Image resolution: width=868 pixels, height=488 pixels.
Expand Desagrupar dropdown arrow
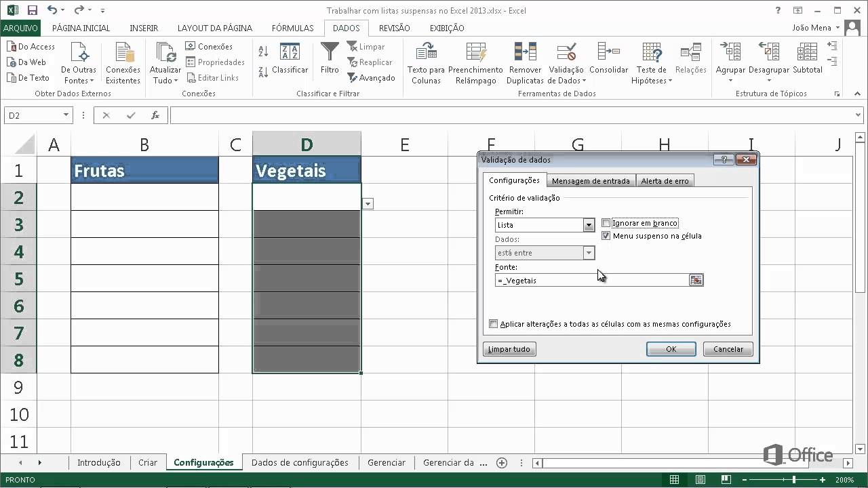point(769,81)
